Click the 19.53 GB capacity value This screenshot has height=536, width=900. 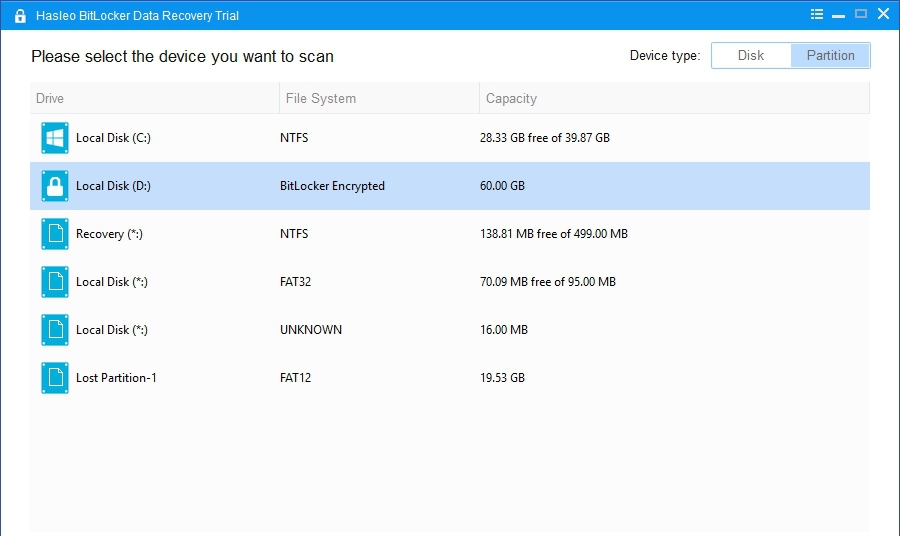(x=502, y=378)
